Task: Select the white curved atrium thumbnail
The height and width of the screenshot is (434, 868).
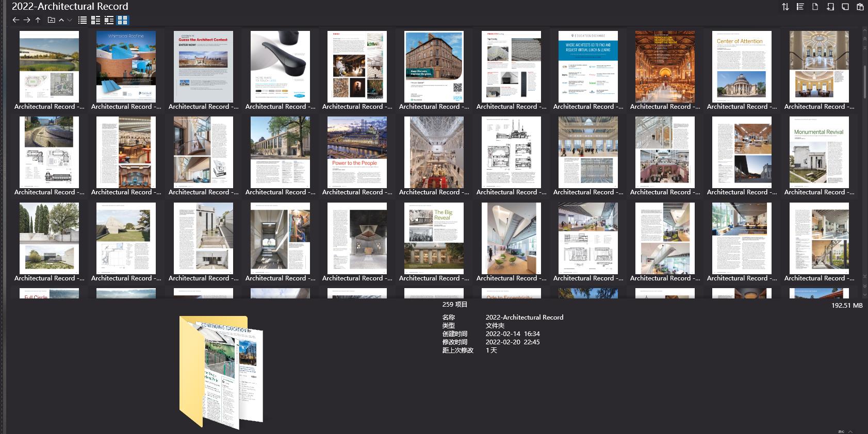Action: click(511, 238)
